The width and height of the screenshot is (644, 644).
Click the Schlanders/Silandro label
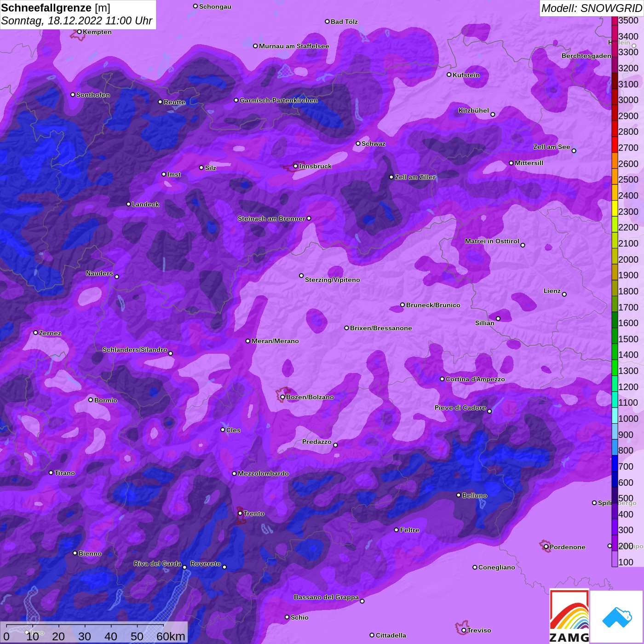[135, 350]
